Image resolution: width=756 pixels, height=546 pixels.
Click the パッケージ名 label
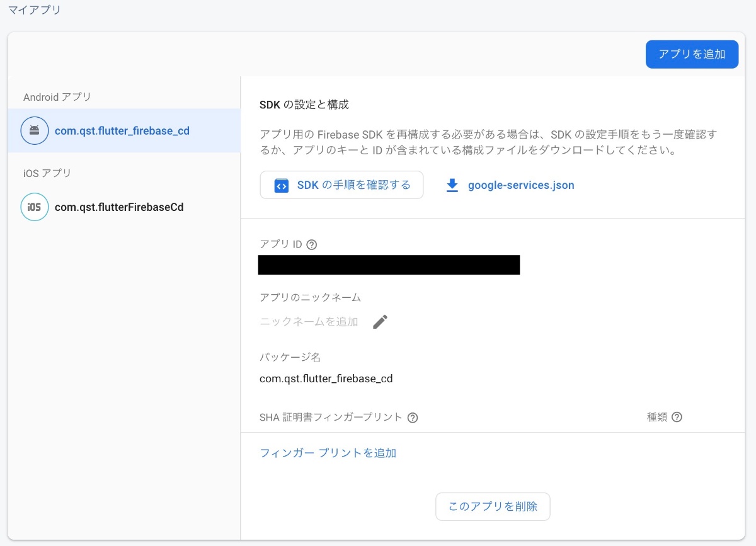click(x=290, y=357)
